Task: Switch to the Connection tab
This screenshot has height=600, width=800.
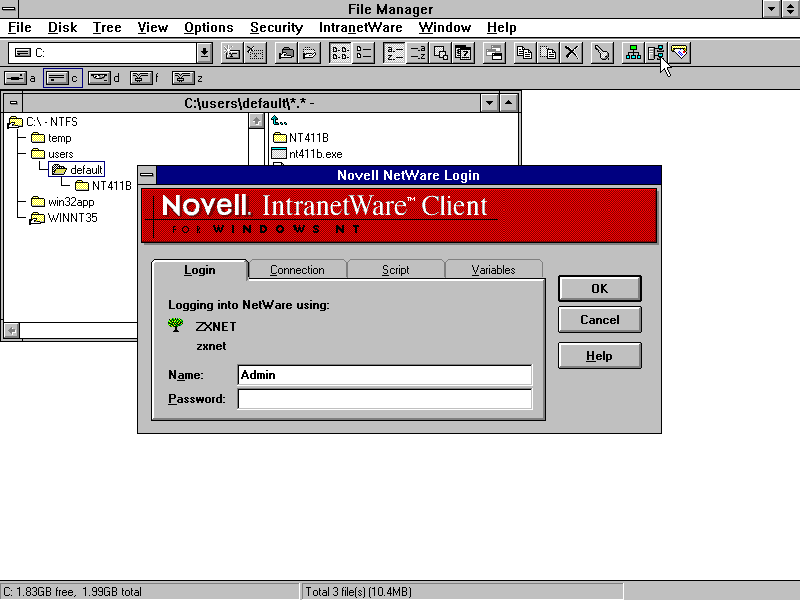Action: click(297, 270)
